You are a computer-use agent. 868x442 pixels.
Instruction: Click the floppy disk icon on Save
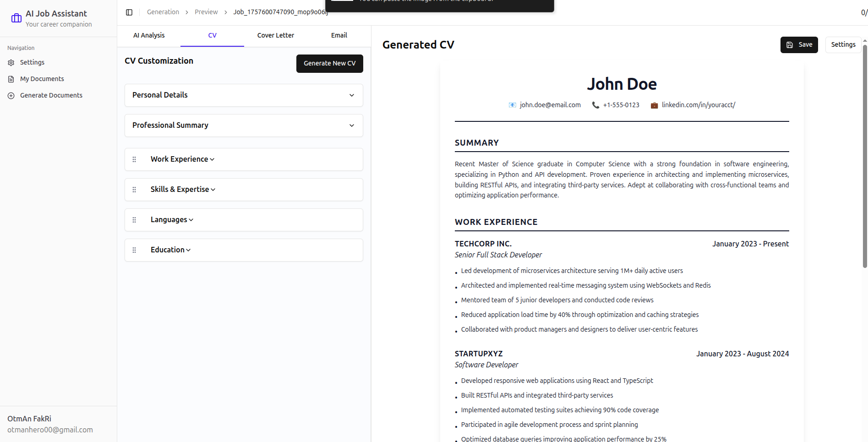coord(790,45)
